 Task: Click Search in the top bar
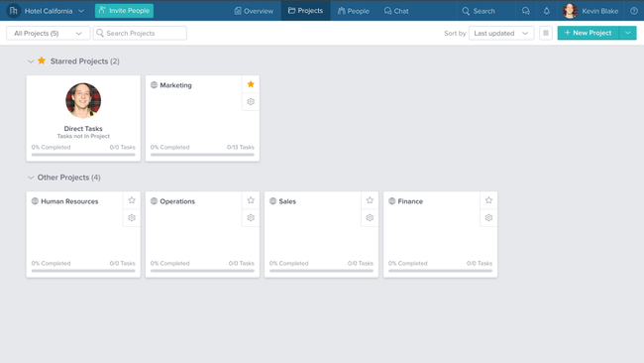pos(479,11)
